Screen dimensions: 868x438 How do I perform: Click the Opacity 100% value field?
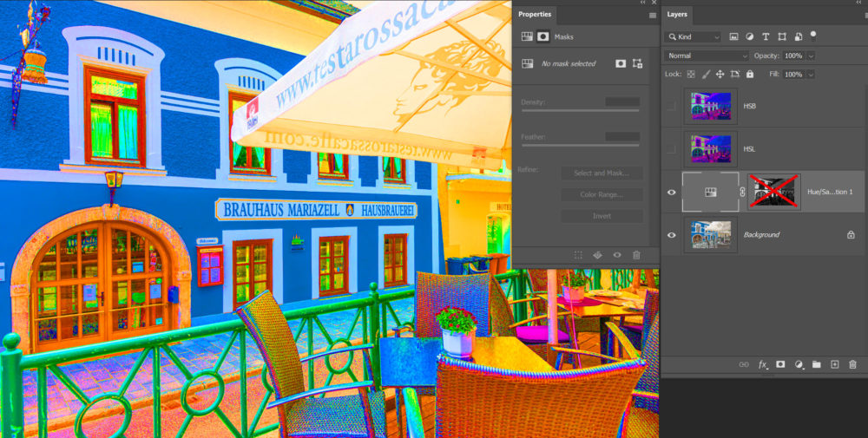(793, 56)
